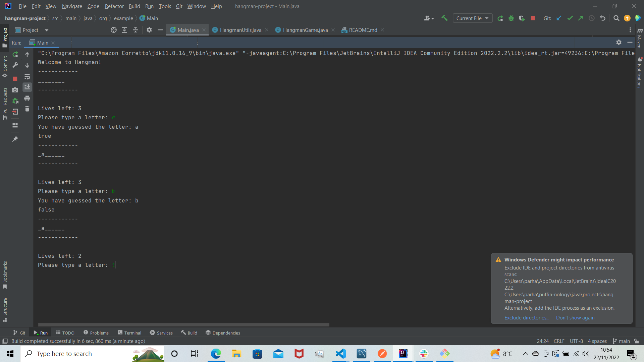Clear console with the trash icon
Image resolution: width=644 pixels, height=362 pixels.
tap(27, 109)
